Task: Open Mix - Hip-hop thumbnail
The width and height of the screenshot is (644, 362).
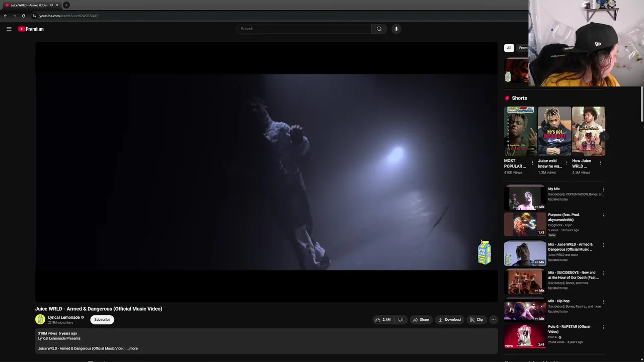Action: pos(525,310)
